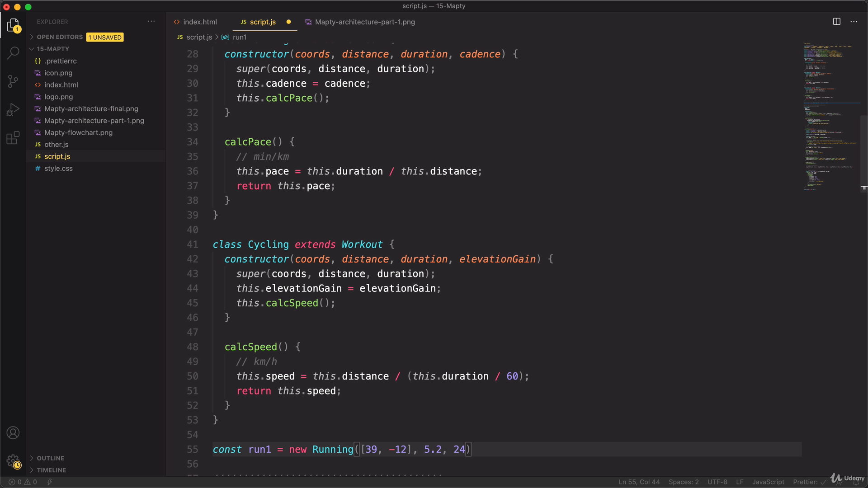Open the Run and Debug view
Image resolution: width=868 pixels, height=488 pixels.
pyautogui.click(x=13, y=109)
